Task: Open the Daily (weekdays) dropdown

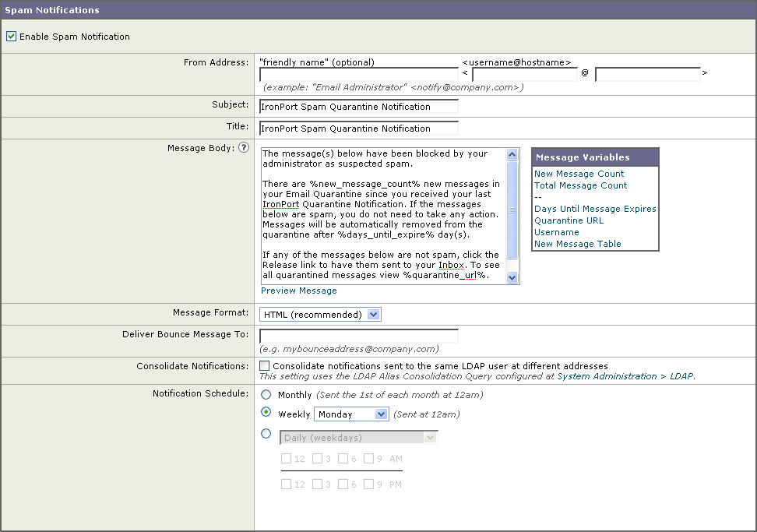Action: pyautogui.click(x=359, y=438)
